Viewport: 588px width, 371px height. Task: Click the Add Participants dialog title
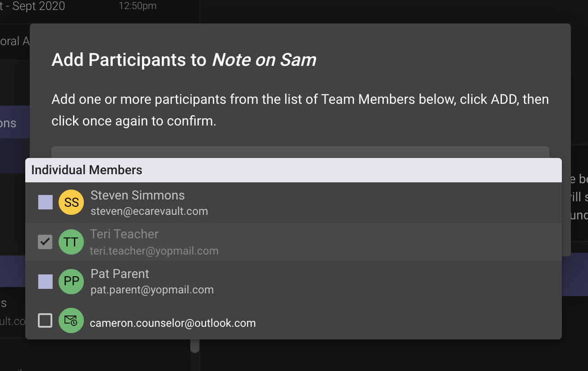pos(184,60)
